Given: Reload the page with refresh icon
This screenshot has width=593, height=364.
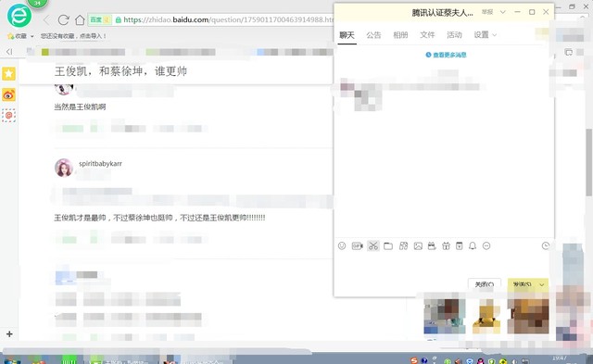Looking at the screenshot, I should point(63,19).
